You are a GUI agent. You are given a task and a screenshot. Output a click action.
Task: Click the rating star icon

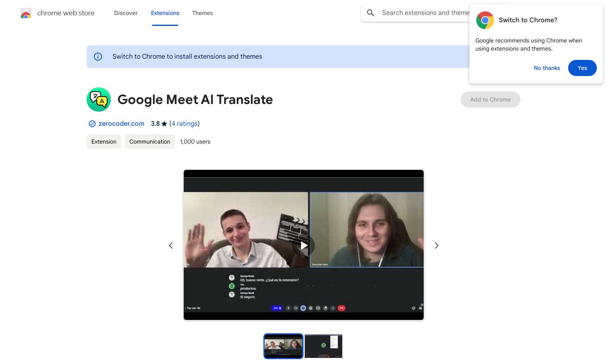[x=164, y=124]
